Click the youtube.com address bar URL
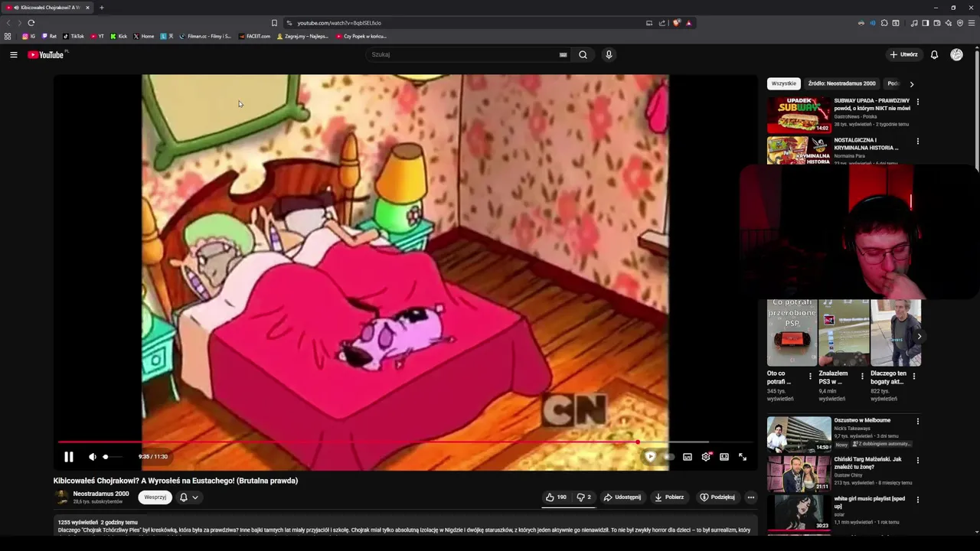The height and width of the screenshot is (551, 980). [x=339, y=23]
